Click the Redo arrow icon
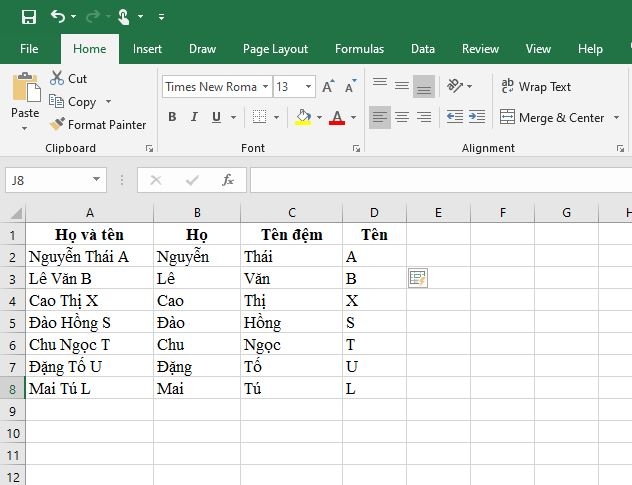The height and width of the screenshot is (485, 632). [93, 17]
